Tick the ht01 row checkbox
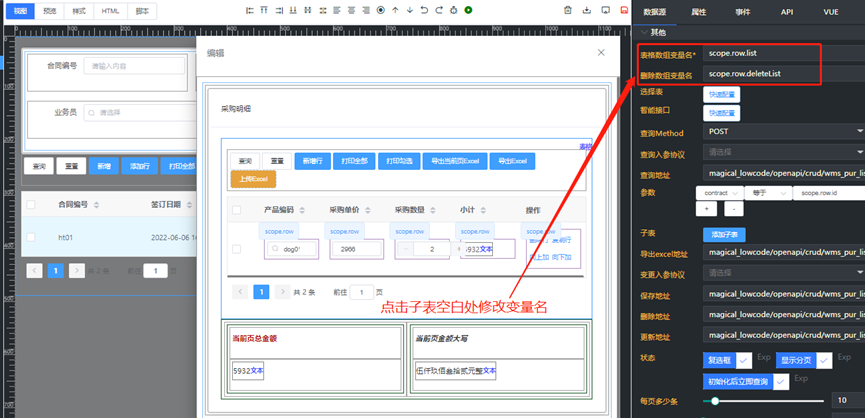 tap(31, 237)
